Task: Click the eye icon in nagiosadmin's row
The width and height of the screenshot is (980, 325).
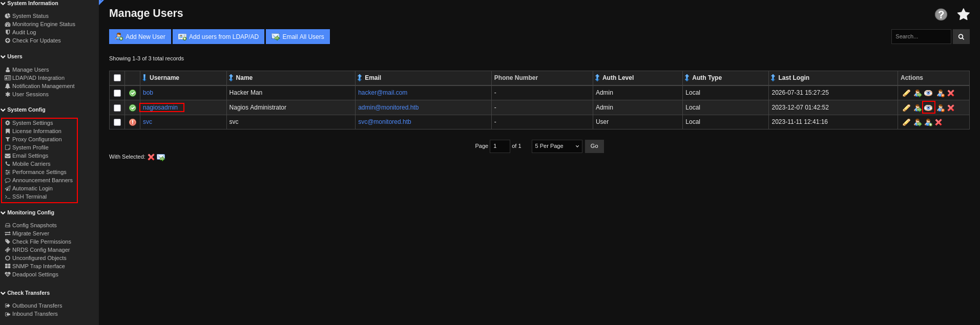Action: (928, 108)
